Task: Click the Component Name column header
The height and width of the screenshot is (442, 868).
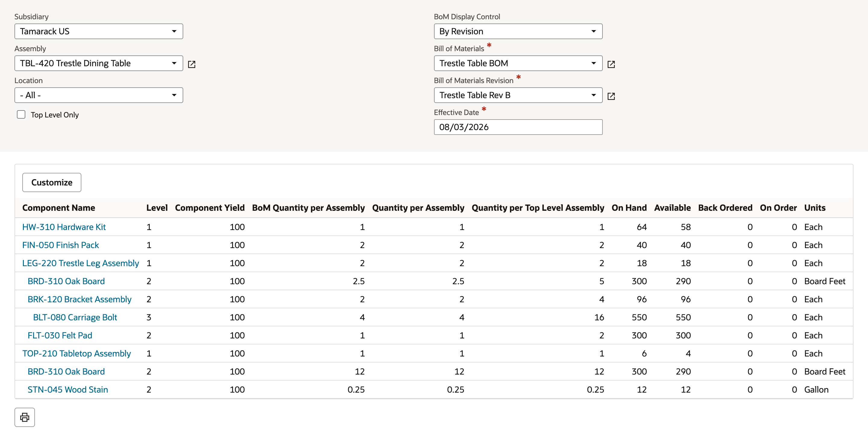Action: 59,208
